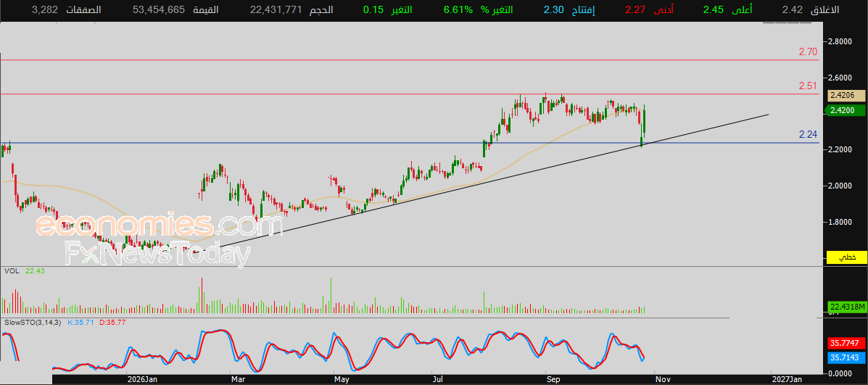The width and height of the screenshot is (868, 385).
Task: Click the SlowSTO(3,14,3) indicator title
Action: (x=33, y=321)
